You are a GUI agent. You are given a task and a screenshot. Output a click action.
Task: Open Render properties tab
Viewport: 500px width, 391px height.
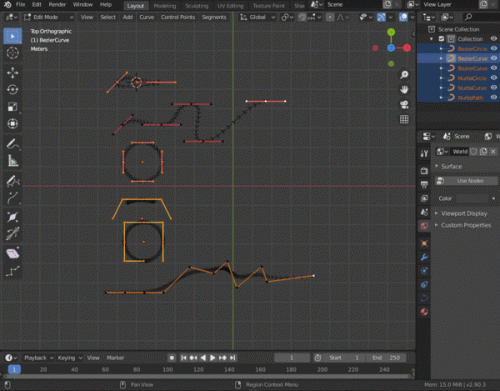424,171
